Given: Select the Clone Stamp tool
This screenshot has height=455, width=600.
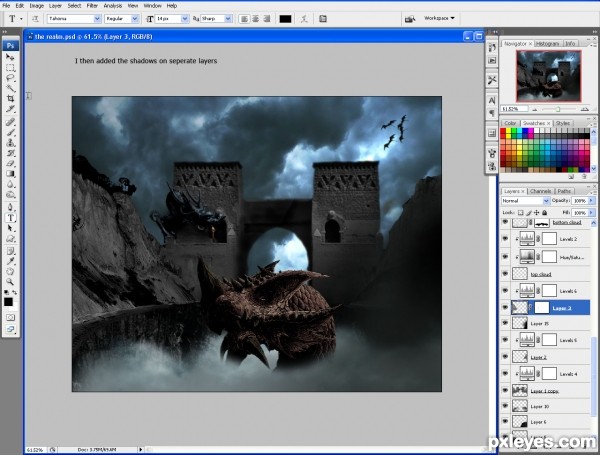Looking at the screenshot, I should coord(10,143).
